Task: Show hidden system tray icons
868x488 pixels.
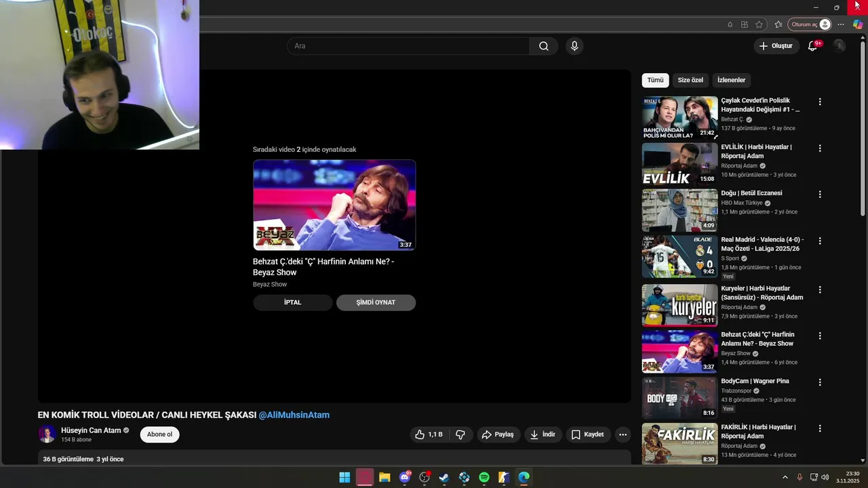Action: 785,477
